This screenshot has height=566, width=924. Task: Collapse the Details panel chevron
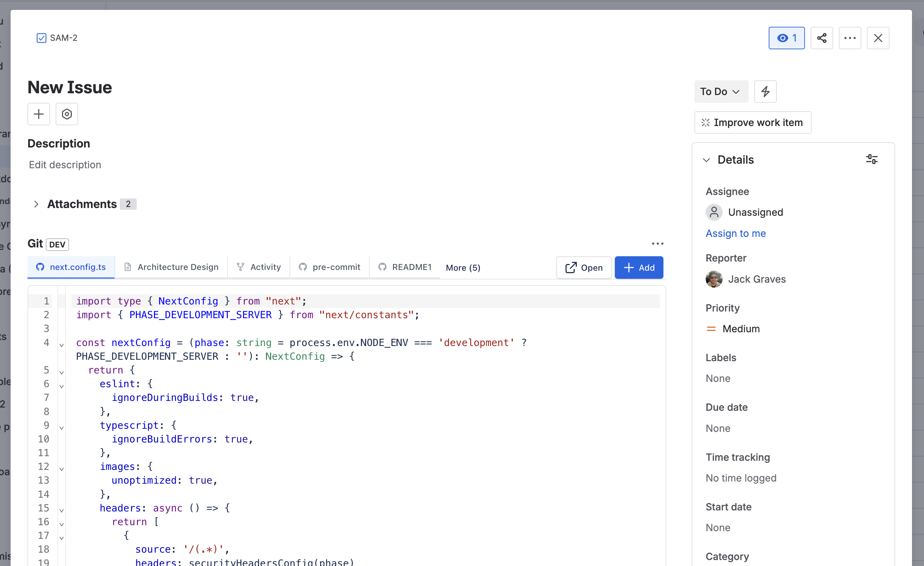tap(706, 160)
